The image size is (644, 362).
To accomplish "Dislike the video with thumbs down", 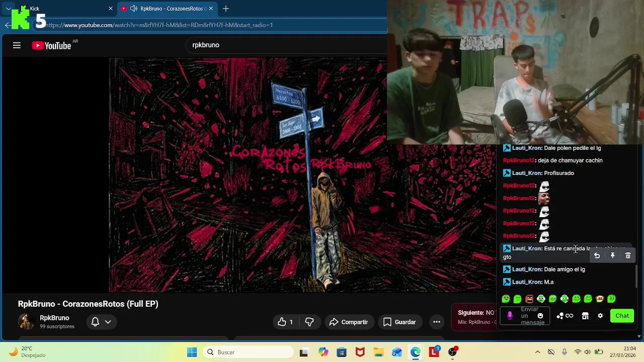I will (309, 322).
